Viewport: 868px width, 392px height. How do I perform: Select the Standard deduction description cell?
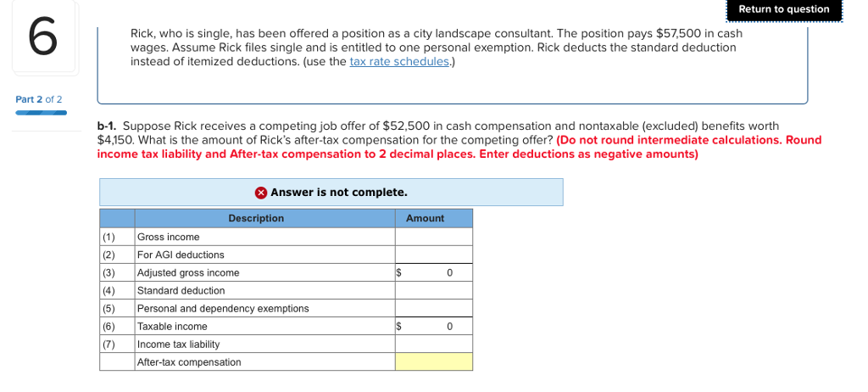pyautogui.click(x=264, y=290)
